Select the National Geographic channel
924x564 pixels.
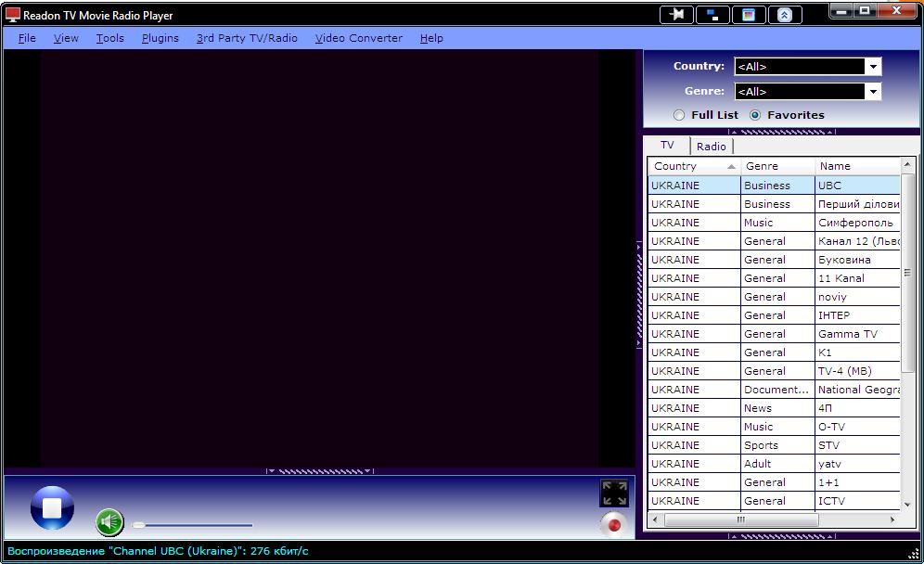775,390
